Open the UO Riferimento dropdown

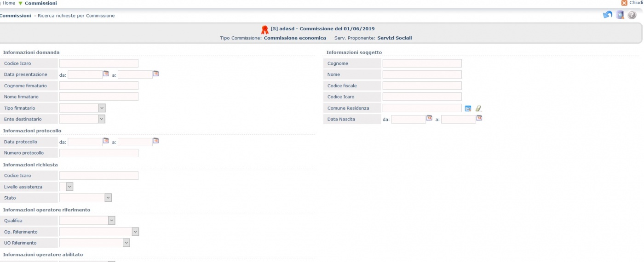tap(126, 243)
